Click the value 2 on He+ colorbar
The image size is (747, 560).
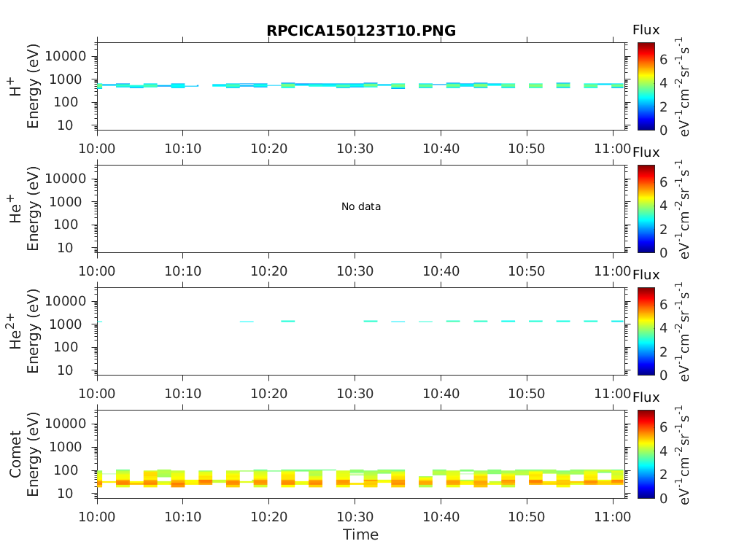pyautogui.click(x=664, y=229)
